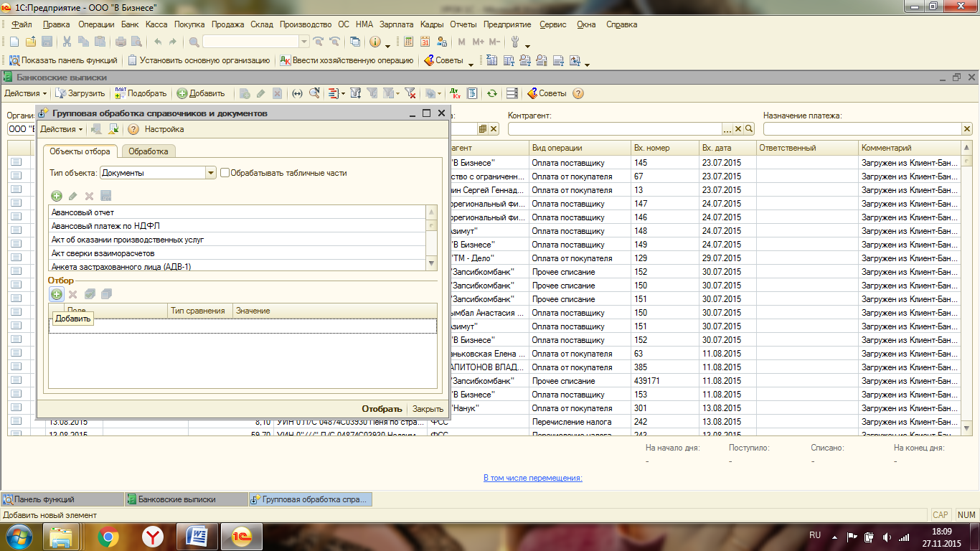Click Ввести хозяйственную операцию button
Image resolution: width=980 pixels, height=551 pixels.
click(347, 60)
